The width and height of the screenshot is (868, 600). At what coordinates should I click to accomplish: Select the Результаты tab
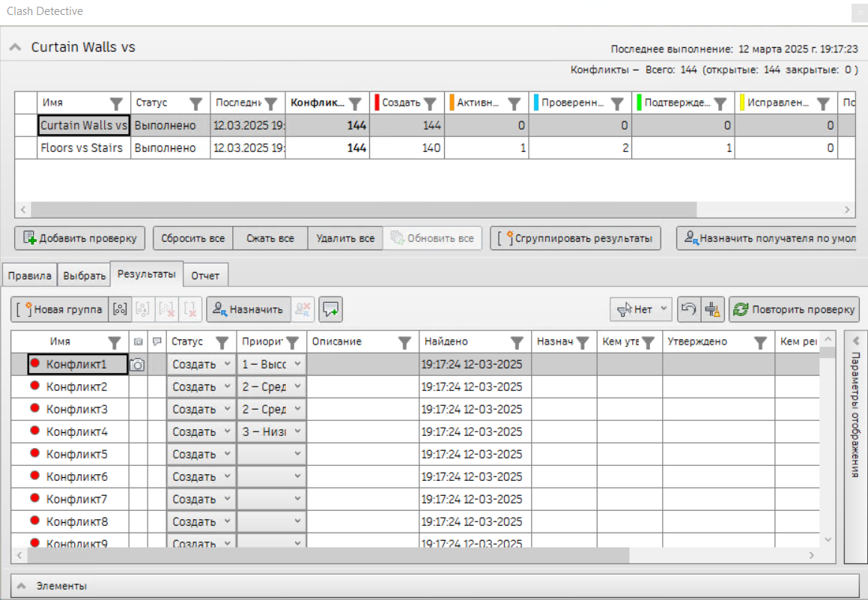[x=147, y=274]
